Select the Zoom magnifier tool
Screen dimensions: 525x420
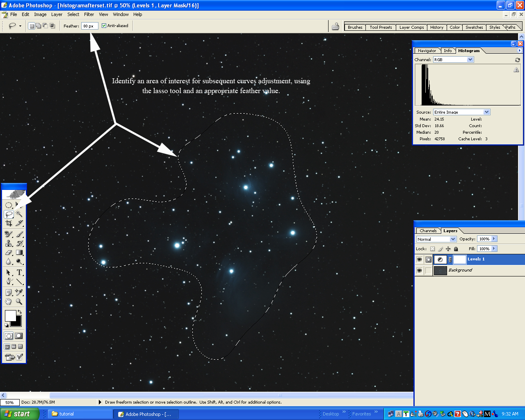19,302
